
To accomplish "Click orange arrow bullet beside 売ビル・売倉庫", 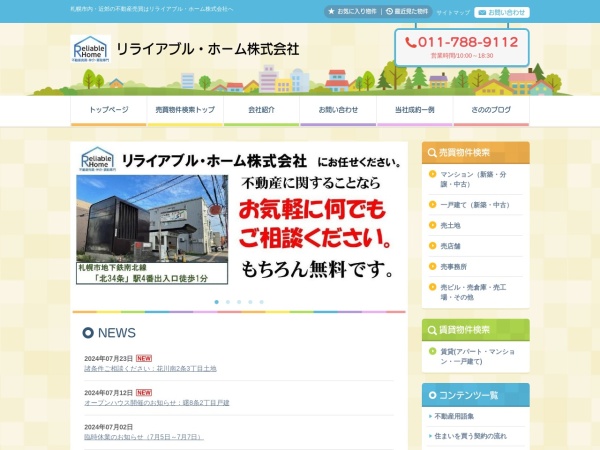I will (x=432, y=287).
